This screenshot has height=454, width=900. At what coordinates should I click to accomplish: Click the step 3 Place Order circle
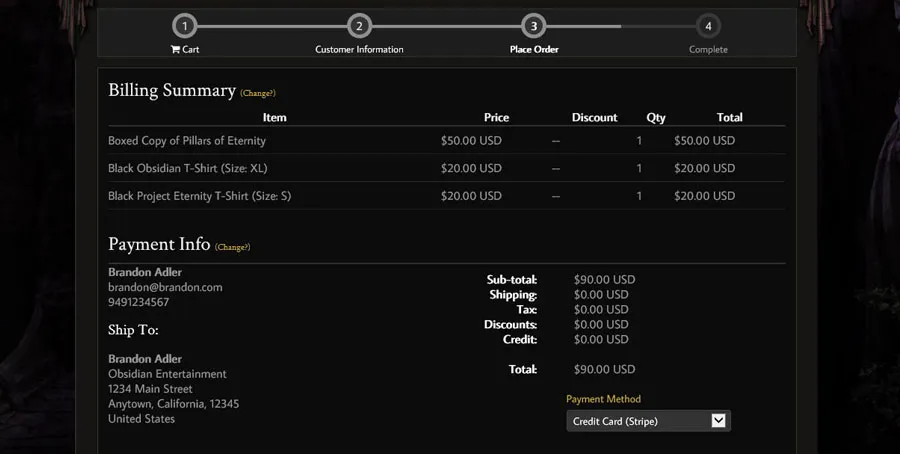coord(534,26)
